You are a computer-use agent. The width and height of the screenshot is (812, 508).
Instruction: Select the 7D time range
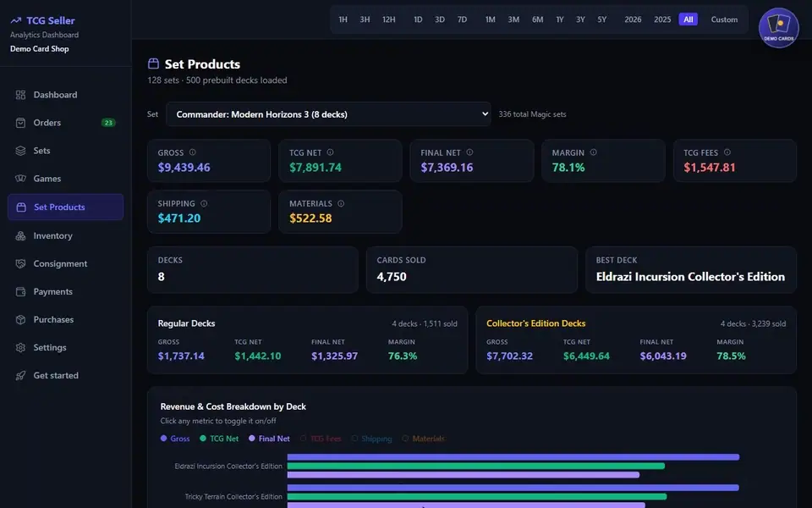[x=462, y=19]
